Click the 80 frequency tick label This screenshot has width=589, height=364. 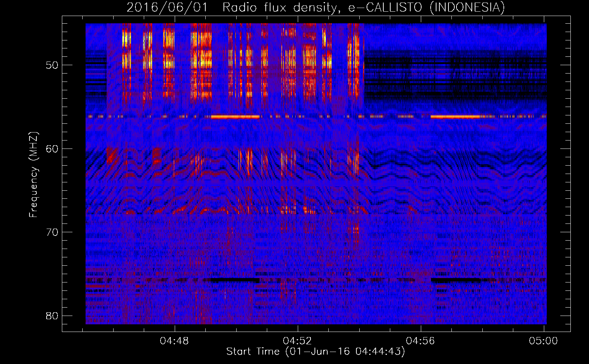click(x=52, y=316)
